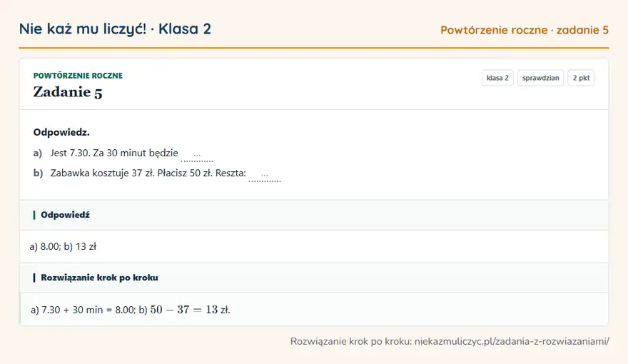Click the 'Zadanie 5' heading

point(68,92)
